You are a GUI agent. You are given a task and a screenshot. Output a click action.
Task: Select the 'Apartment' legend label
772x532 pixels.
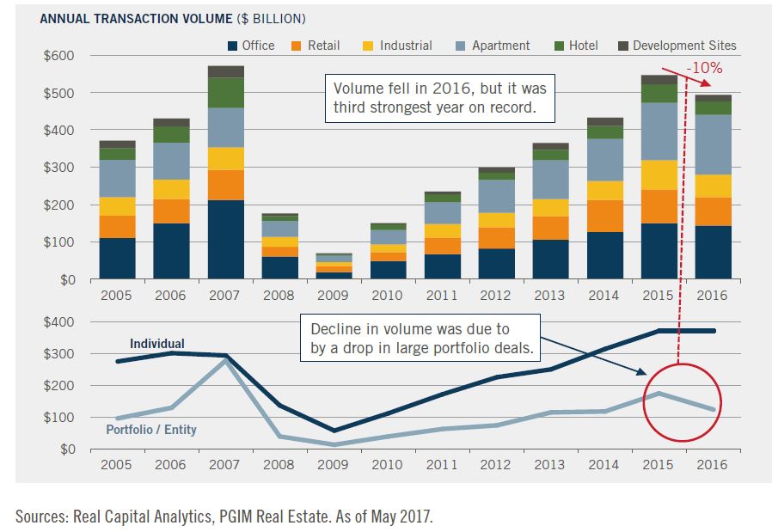(500, 46)
